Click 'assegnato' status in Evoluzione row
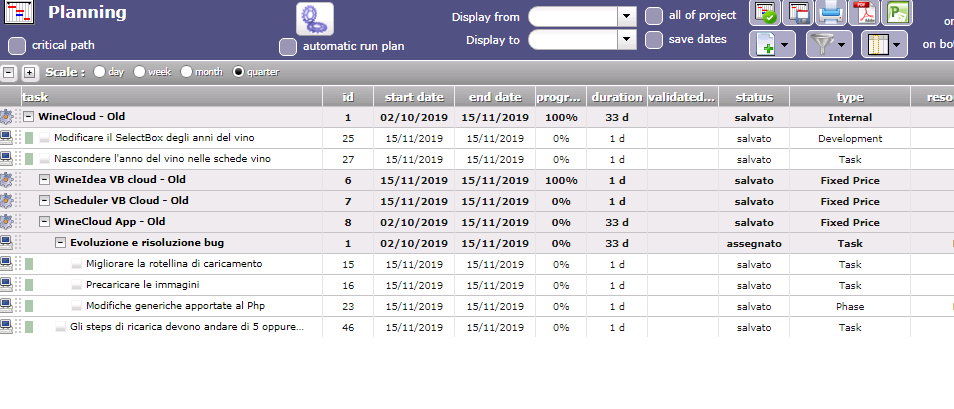 point(754,243)
